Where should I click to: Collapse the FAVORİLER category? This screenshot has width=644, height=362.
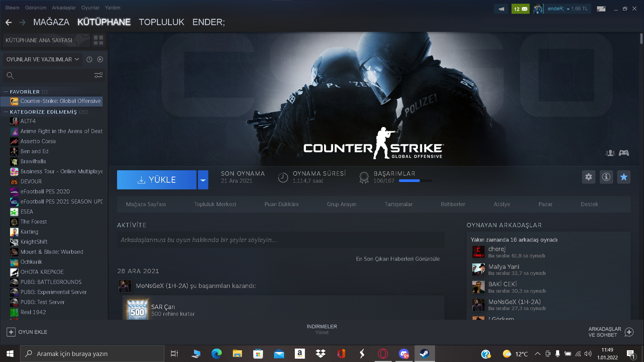(x=6, y=92)
